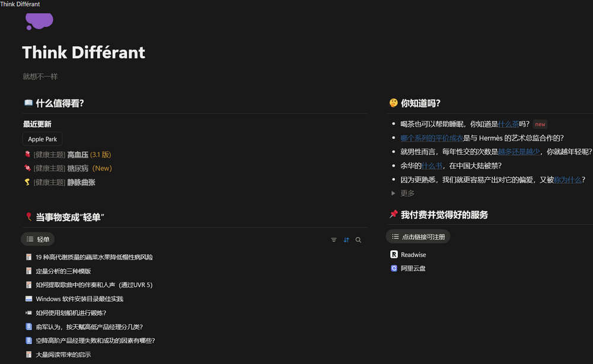Click the balloon emoji by 当事物变成轻单
593x364 pixels.
pos(28,216)
